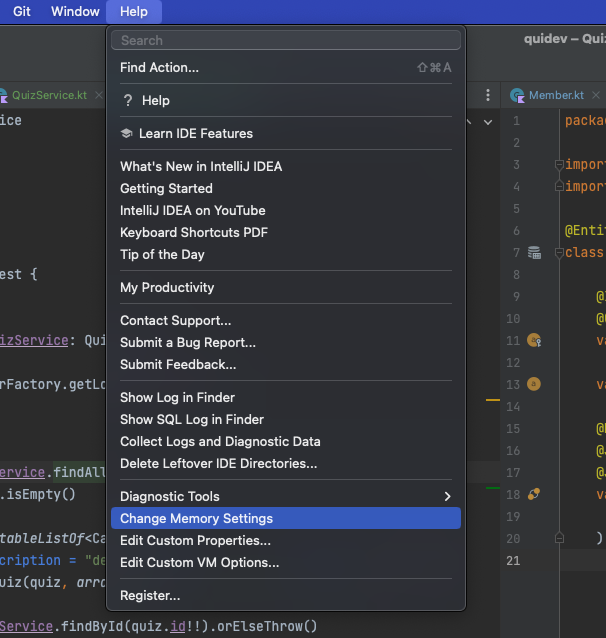The width and height of the screenshot is (606, 638).
Task: Choose Submit Feedback...
Action: point(286,364)
